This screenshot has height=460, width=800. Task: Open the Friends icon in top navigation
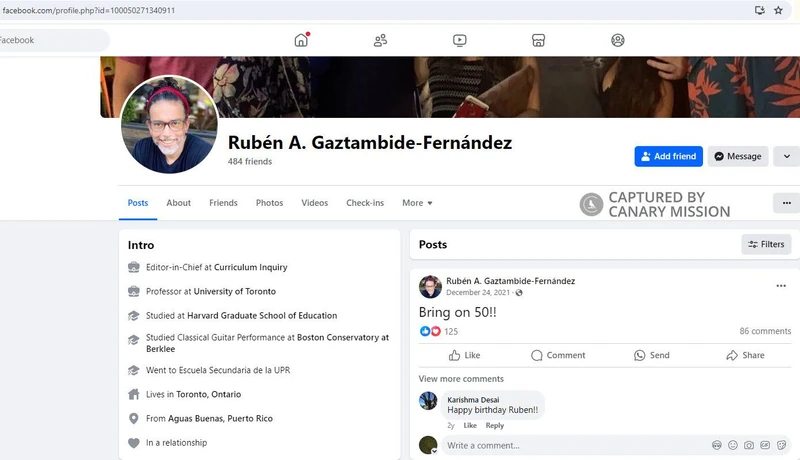pos(380,40)
